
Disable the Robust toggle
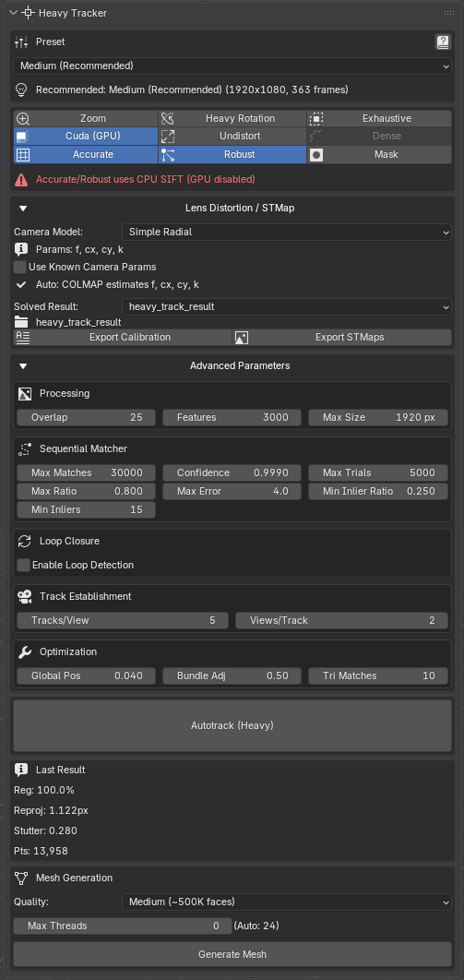232,154
